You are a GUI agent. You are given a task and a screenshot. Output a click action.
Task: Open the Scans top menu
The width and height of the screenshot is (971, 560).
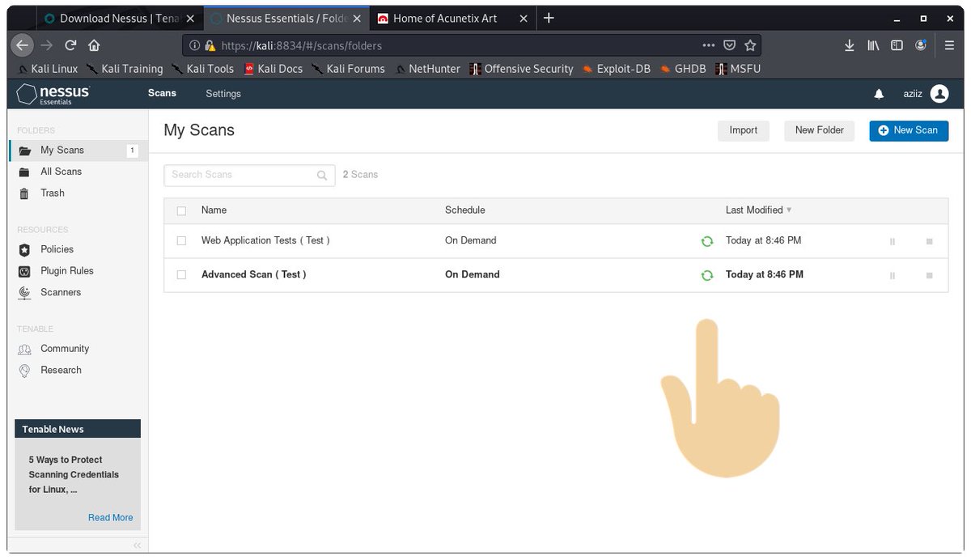[x=162, y=94]
